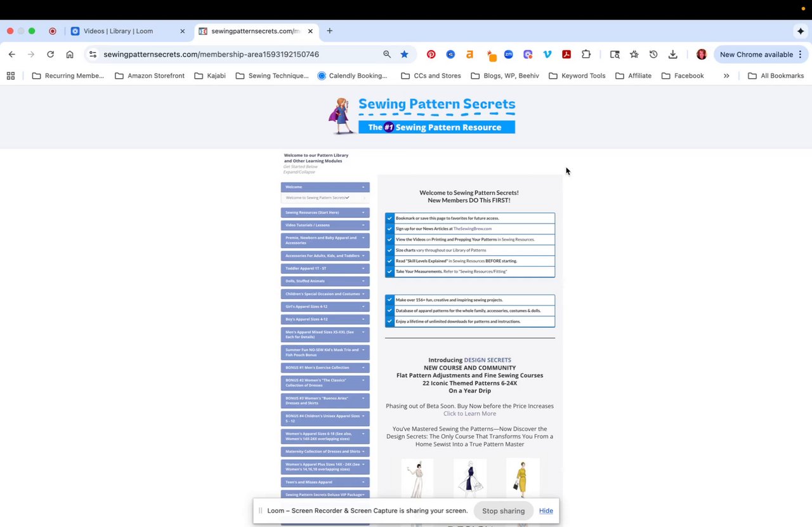This screenshot has height=527, width=812.
Task: Open the Keyword Tools bookmarks folder
Action: (x=577, y=76)
